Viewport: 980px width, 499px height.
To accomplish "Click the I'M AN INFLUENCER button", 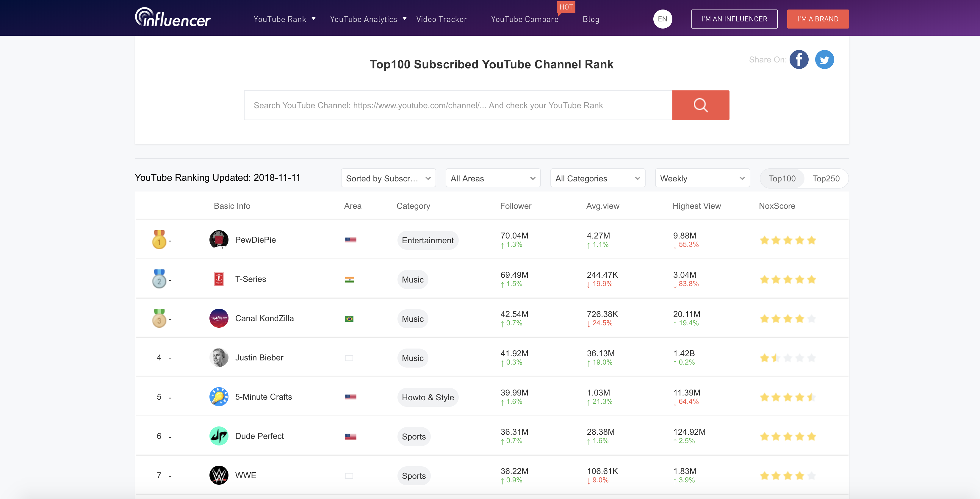I will pos(734,19).
